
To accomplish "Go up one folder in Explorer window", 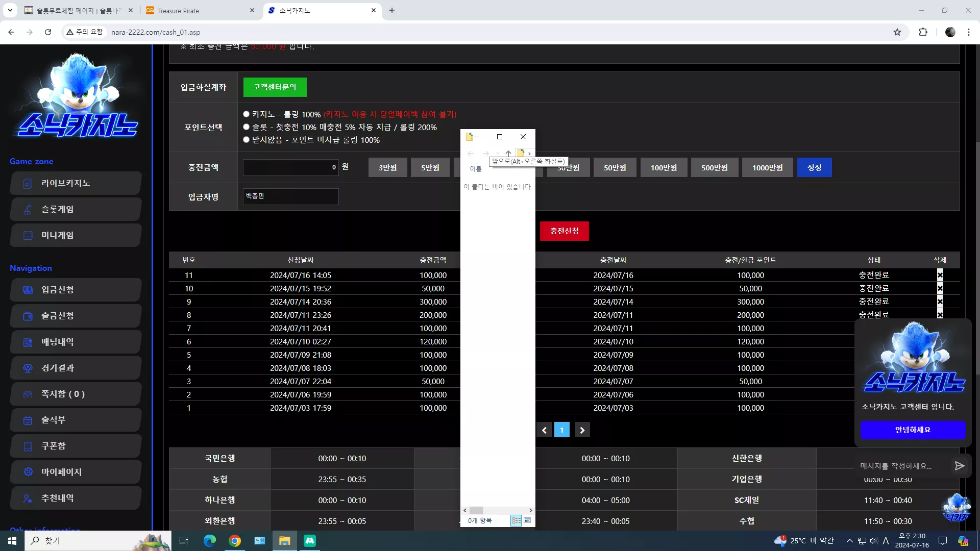I will [508, 153].
